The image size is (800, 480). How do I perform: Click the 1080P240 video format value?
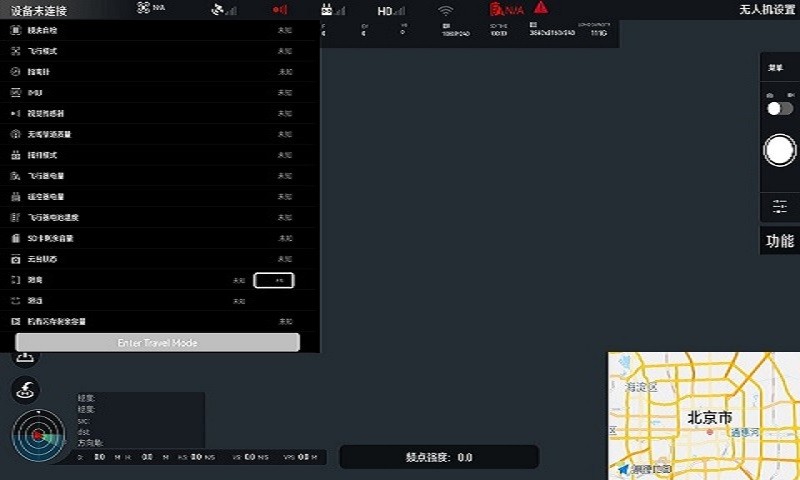[x=456, y=33]
